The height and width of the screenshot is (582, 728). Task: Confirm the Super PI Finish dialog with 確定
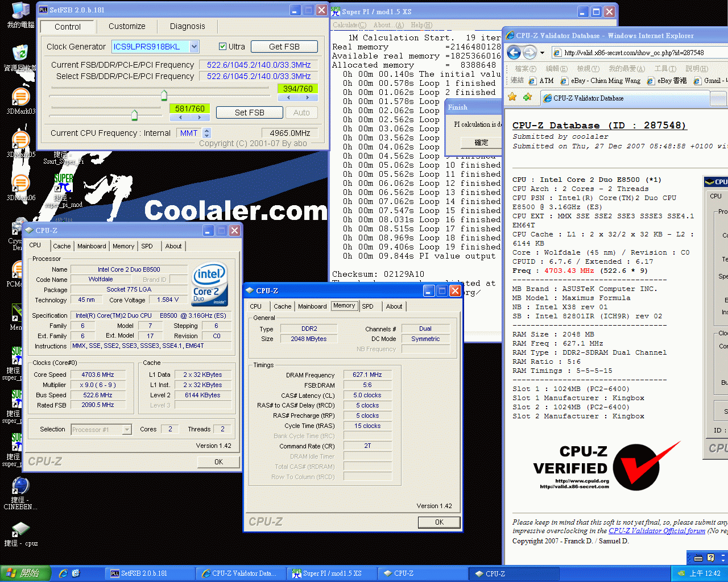point(481,143)
